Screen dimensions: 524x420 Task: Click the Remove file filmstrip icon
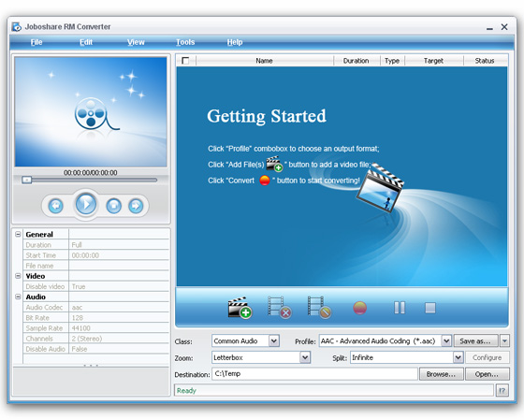[x=280, y=308]
